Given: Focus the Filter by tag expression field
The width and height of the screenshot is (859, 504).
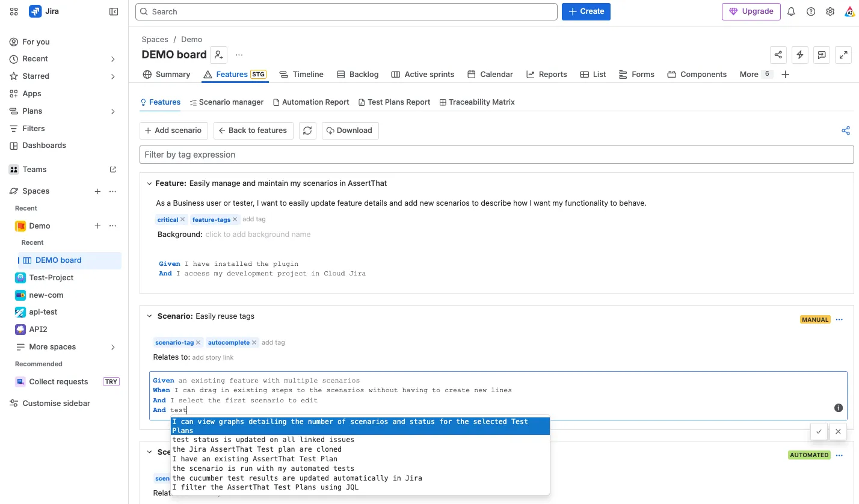Looking at the screenshot, I should tap(496, 155).
